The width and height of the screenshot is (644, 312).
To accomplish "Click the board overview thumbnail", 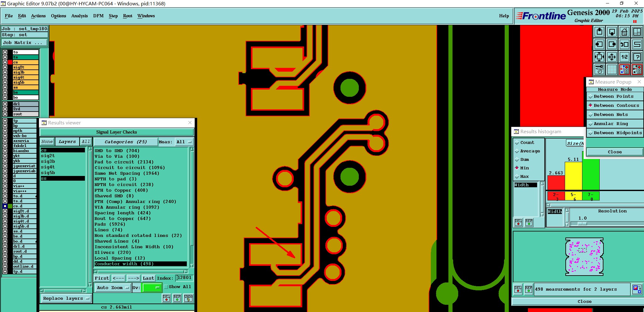I will coord(584,256).
